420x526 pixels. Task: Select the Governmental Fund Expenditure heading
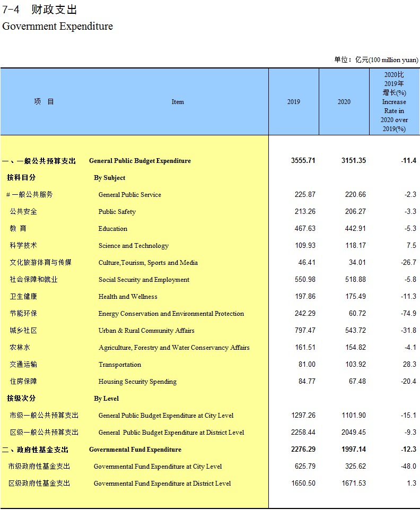(135, 450)
